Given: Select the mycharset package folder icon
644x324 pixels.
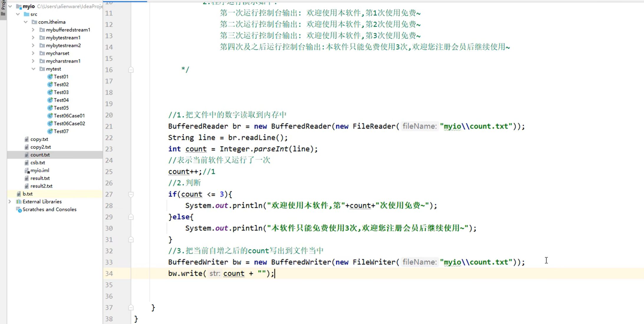Looking at the screenshot, I should tap(42, 53).
